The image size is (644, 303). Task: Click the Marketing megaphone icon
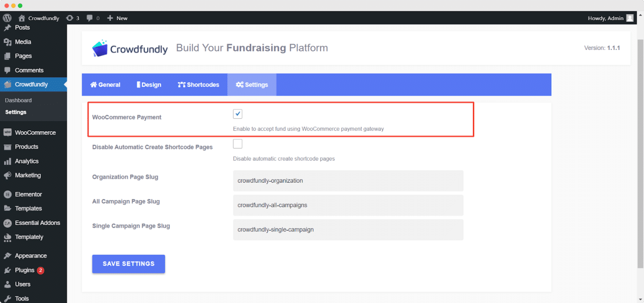click(8, 175)
